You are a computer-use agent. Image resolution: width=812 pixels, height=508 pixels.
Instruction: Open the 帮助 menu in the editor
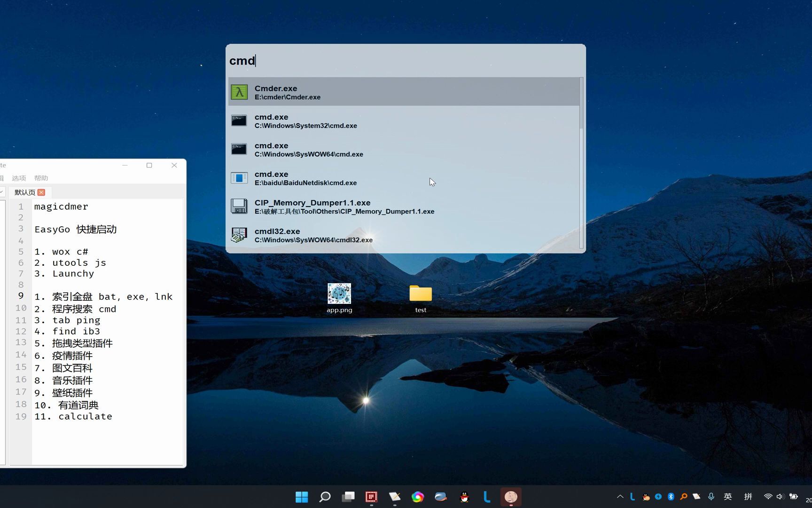tap(41, 178)
